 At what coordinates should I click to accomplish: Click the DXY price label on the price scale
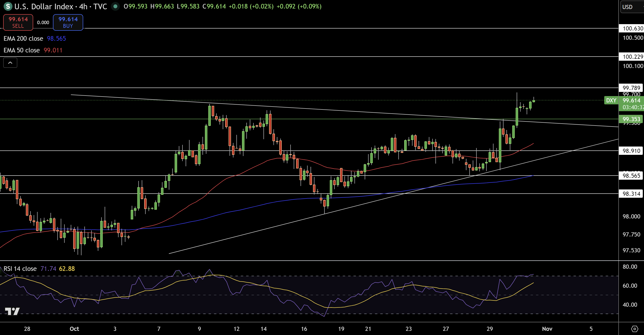(612, 100)
